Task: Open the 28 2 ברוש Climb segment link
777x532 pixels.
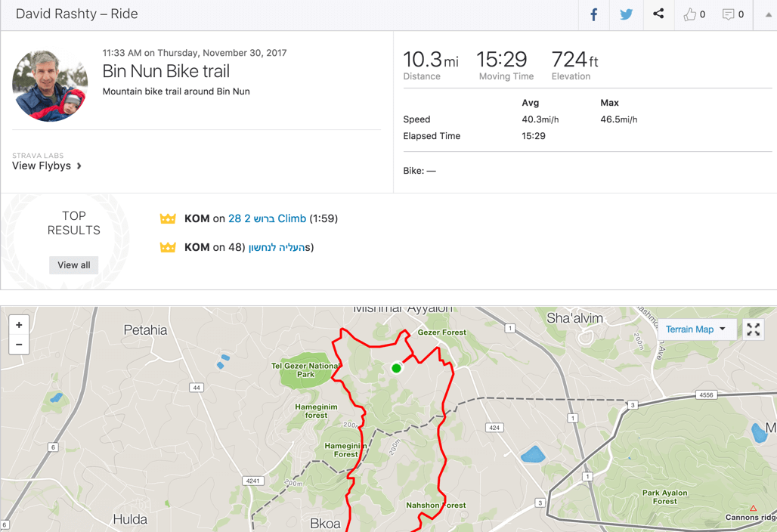Action: point(267,218)
